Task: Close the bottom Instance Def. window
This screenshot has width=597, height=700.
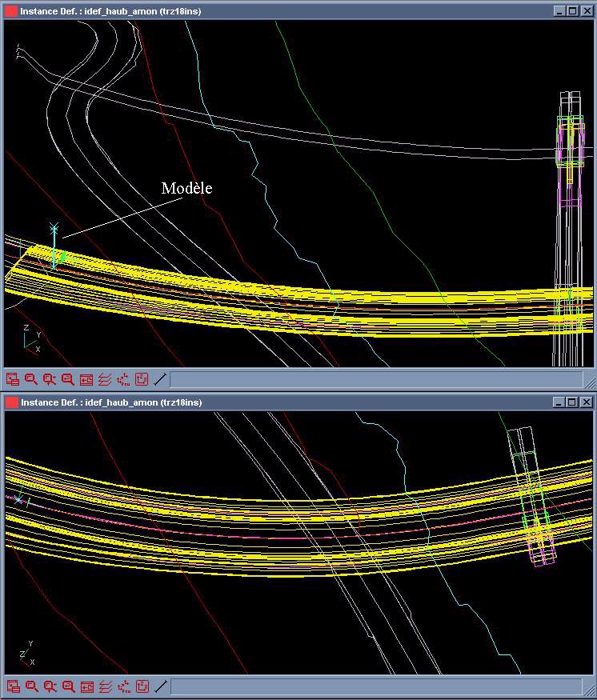Action: [x=586, y=402]
